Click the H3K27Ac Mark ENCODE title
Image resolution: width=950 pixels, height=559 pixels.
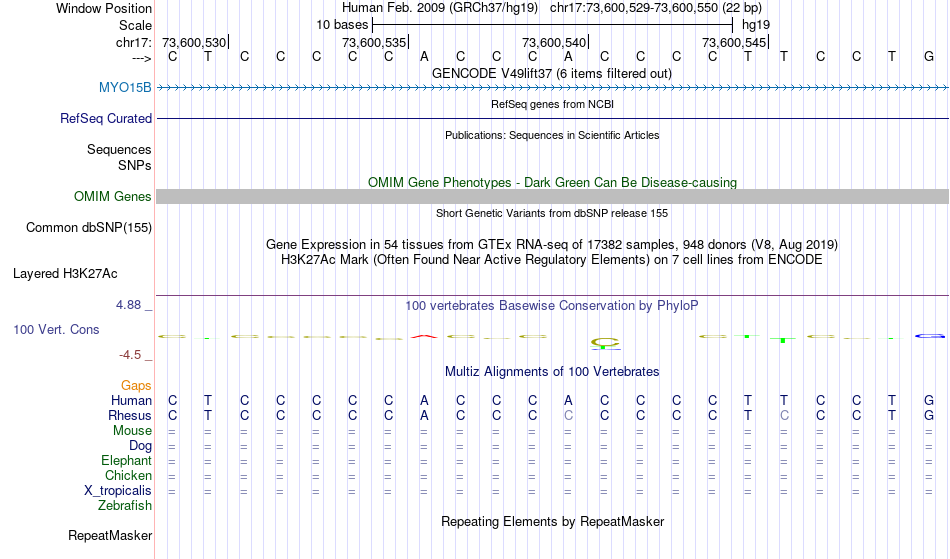(x=552, y=260)
